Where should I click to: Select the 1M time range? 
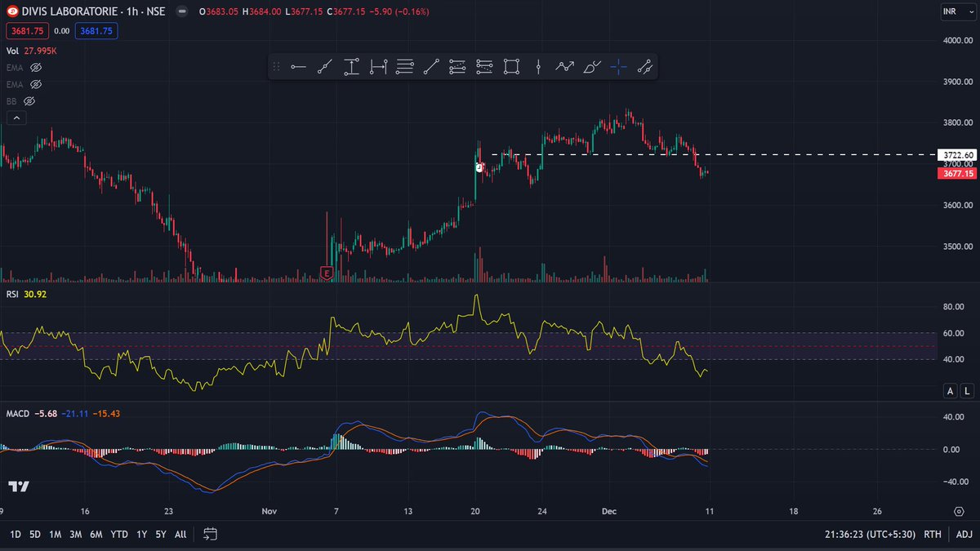tap(56, 535)
